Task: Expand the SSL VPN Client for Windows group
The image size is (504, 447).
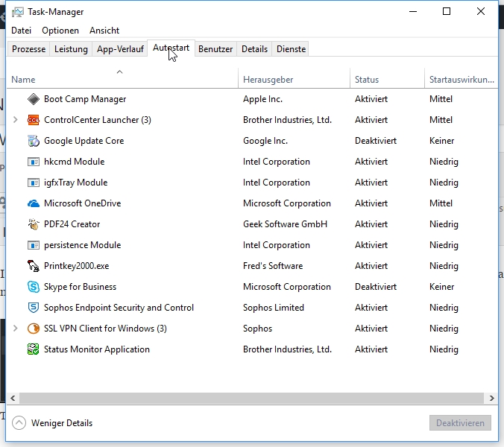Action: point(15,329)
